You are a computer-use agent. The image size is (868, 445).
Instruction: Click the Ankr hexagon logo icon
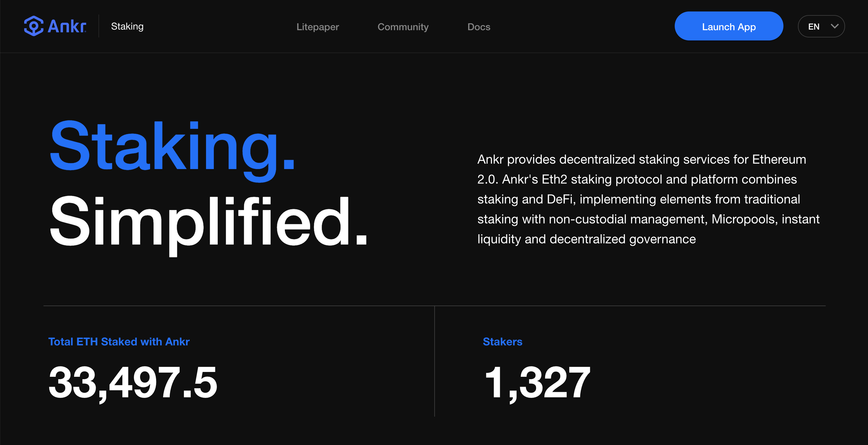pyautogui.click(x=34, y=26)
